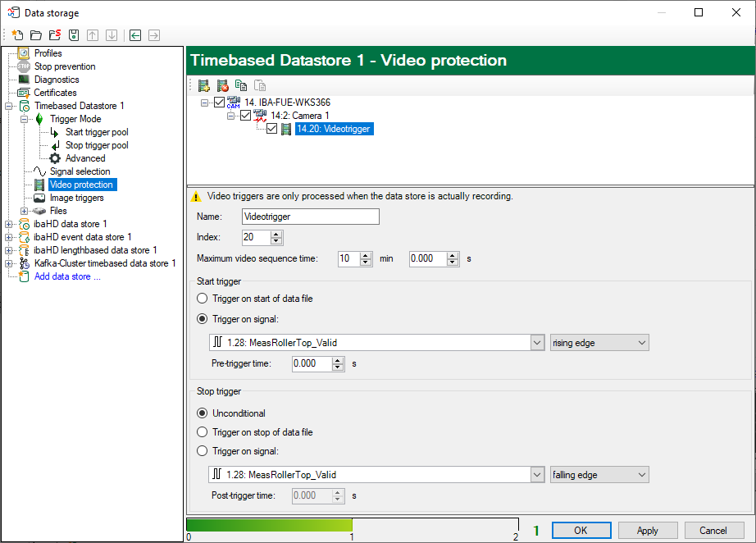Click the Name text field
This screenshot has height=543, width=756.
[x=311, y=217]
